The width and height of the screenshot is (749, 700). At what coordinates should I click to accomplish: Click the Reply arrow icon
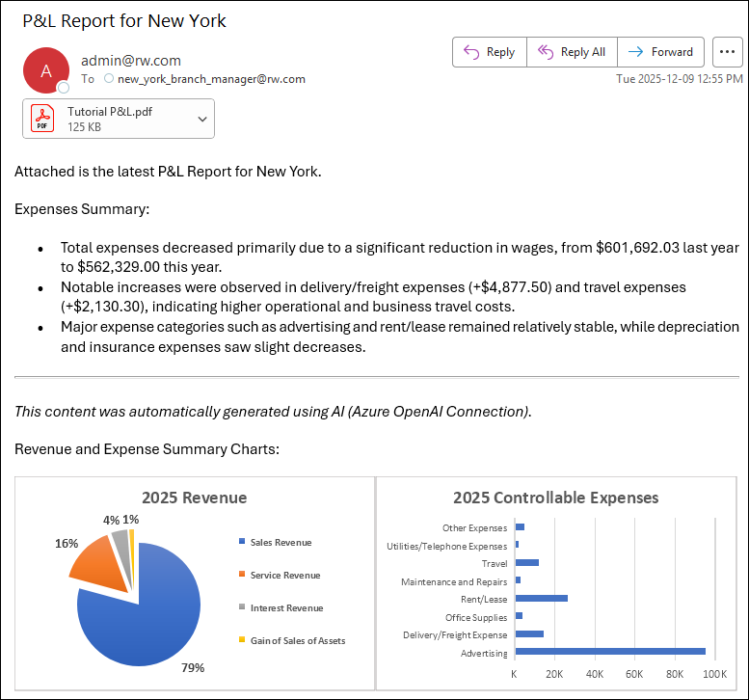471,52
